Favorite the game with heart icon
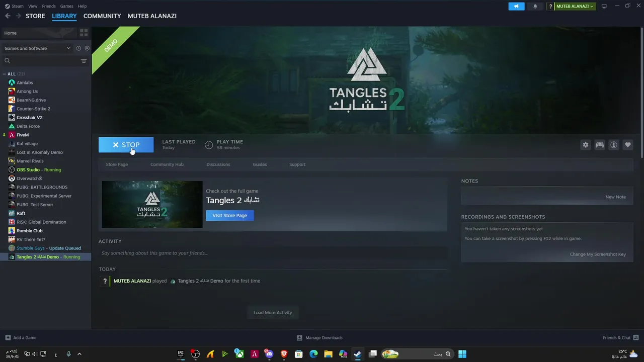Screen dimensions: 644x362 tap(627, 145)
